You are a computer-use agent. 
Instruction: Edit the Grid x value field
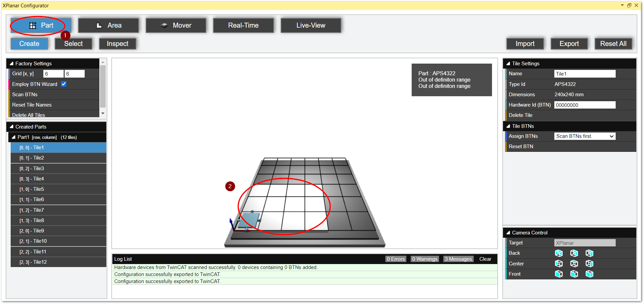point(53,74)
